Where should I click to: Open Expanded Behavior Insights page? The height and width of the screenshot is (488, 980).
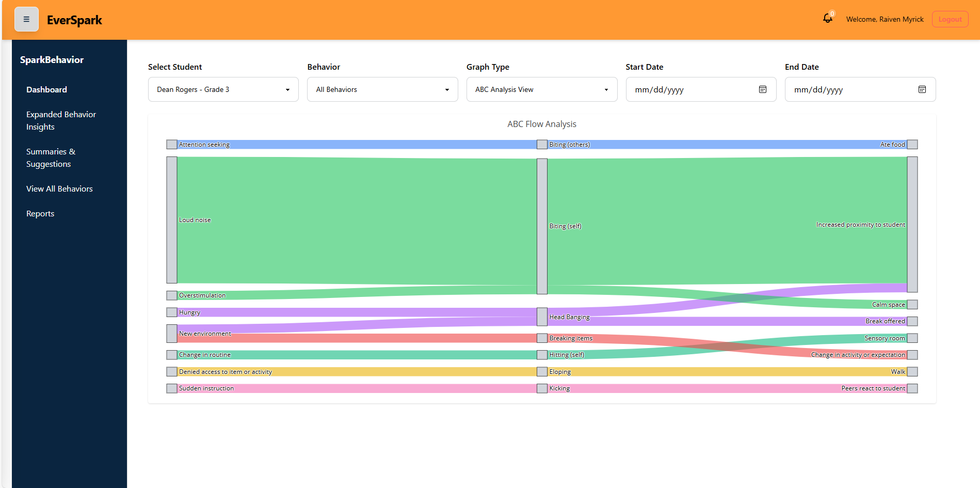pyautogui.click(x=61, y=120)
